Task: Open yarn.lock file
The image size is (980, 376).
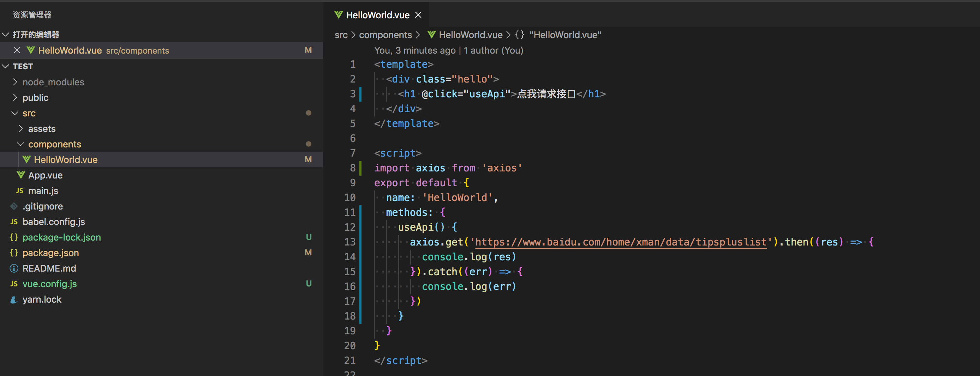Action: [162, 299]
